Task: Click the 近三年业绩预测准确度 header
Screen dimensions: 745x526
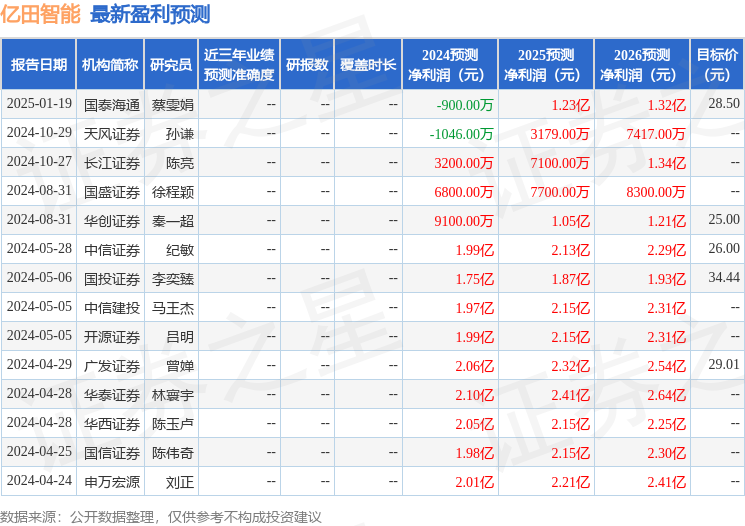Action: 239,65
